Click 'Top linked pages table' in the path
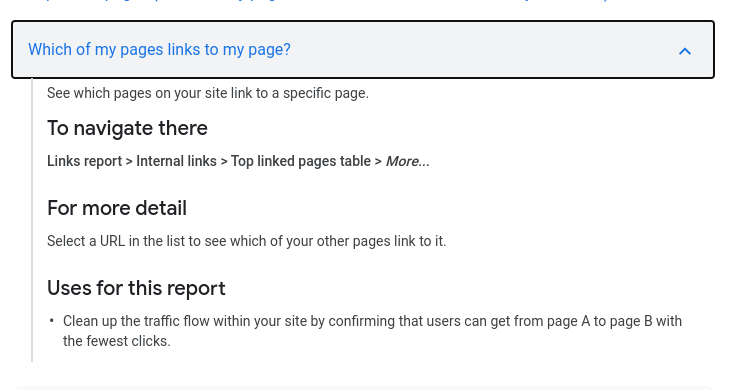The width and height of the screenshot is (737, 390). (x=301, y=161)
